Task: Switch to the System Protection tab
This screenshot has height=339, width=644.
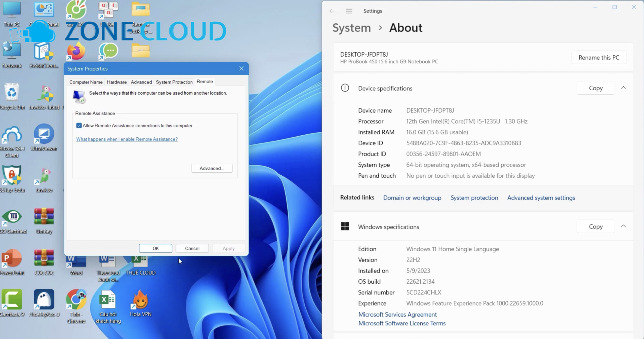Action: coord(174,82)
